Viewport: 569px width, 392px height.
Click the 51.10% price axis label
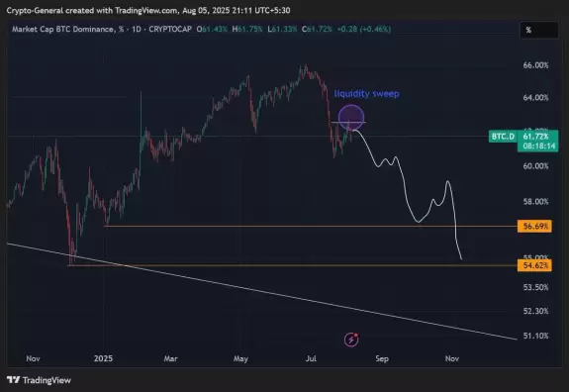click(x=535, y=336)
